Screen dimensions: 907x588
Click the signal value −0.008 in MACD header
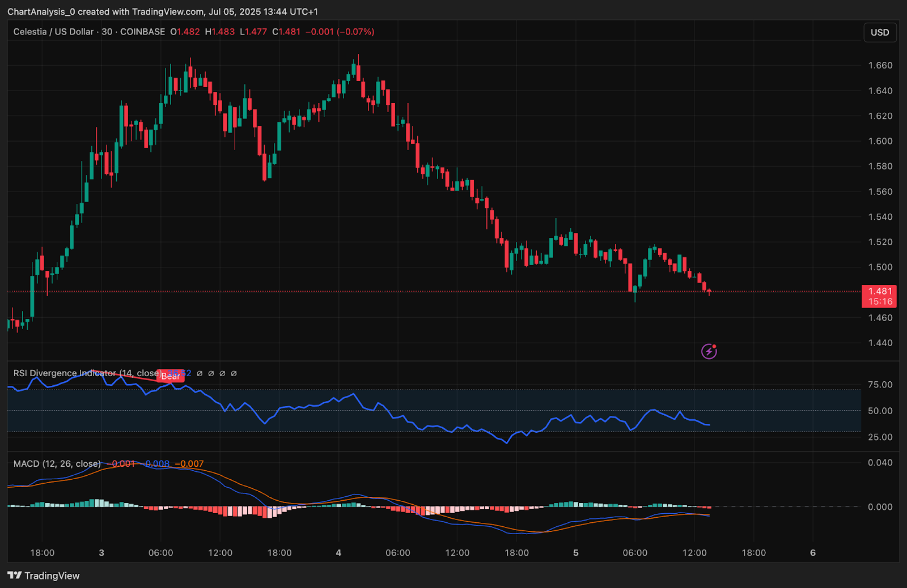tap(157, 463)
